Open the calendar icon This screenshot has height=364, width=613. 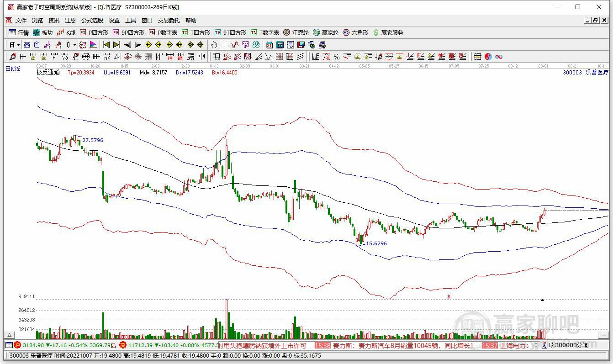coord(269,45)
